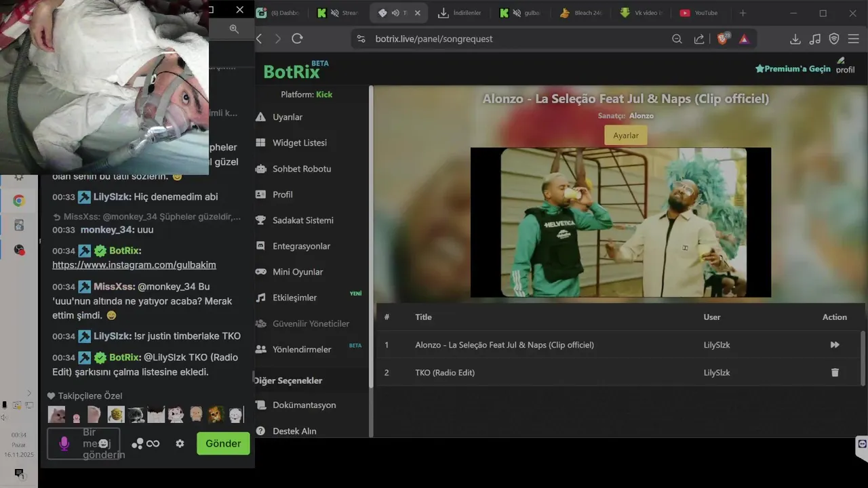Switch to the Bleach 246 tab
This screenshot has height=488, width=868.
[581, 13]
